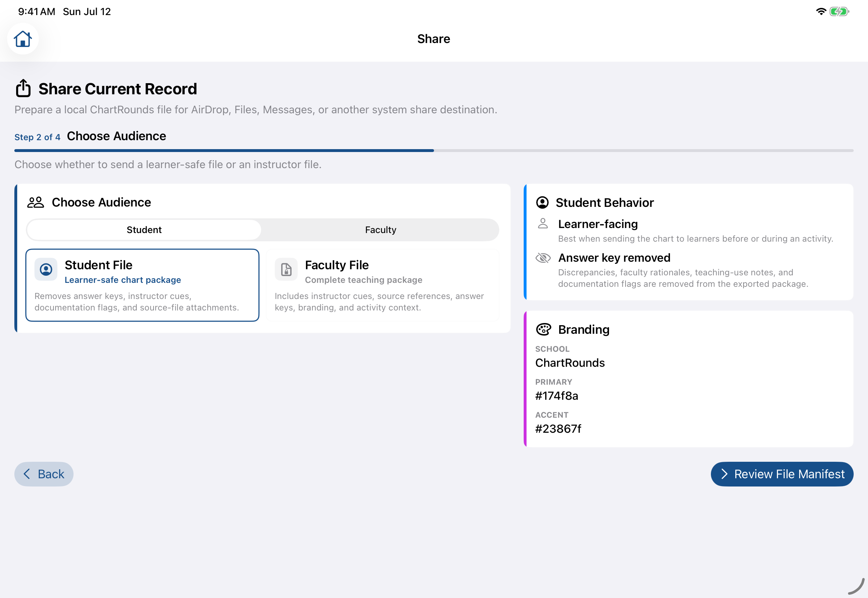The height and width of the screenshot is (598, 868).
Task: Click the crossed-out eye icon for Answer key removed
Action: click(x=543, y=258)
